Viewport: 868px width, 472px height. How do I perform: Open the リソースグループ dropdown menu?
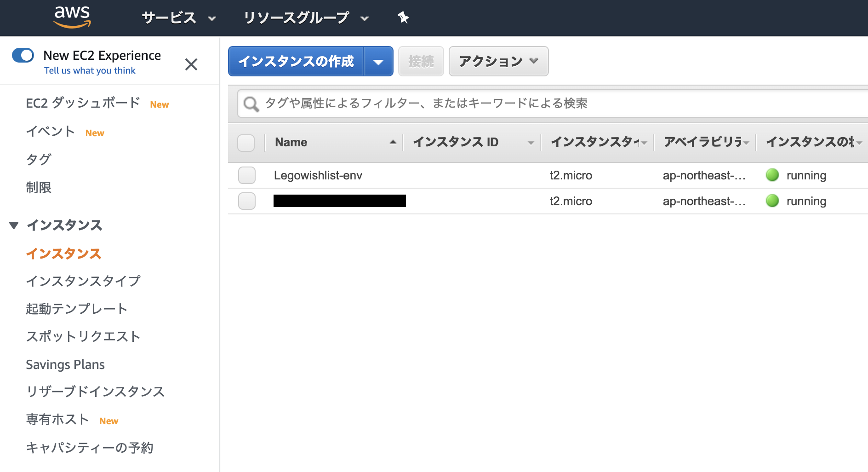coord(306,18)
